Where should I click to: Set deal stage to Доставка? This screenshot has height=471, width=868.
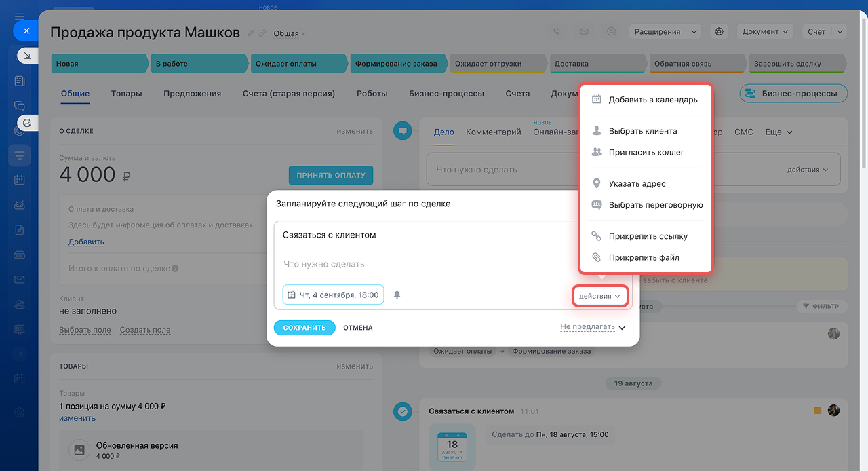tap(597, 64)
